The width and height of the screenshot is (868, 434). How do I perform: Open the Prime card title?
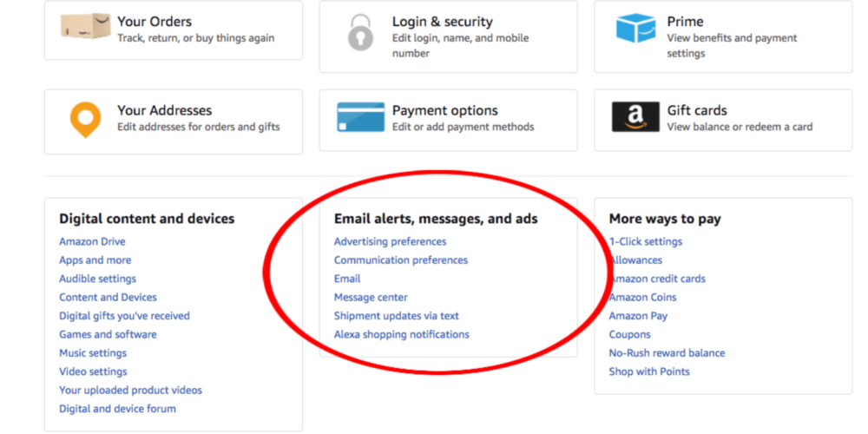point(686,22)
